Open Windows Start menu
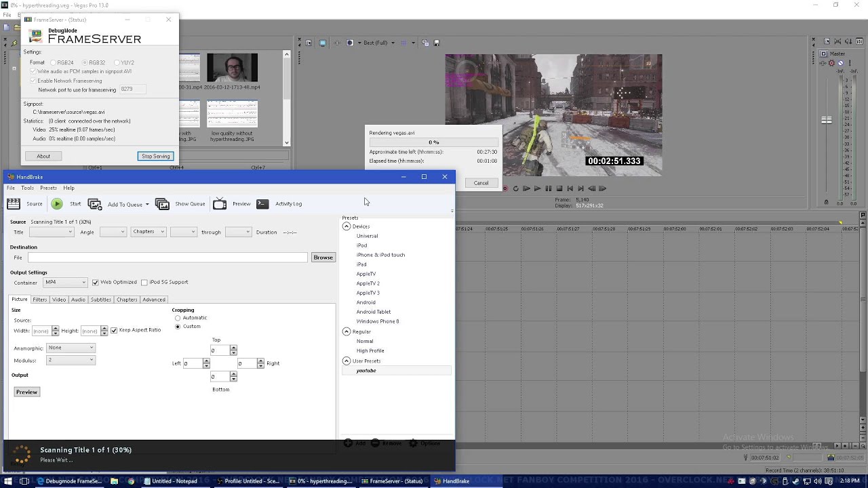868x488 pixels. (x=7, y=481)
